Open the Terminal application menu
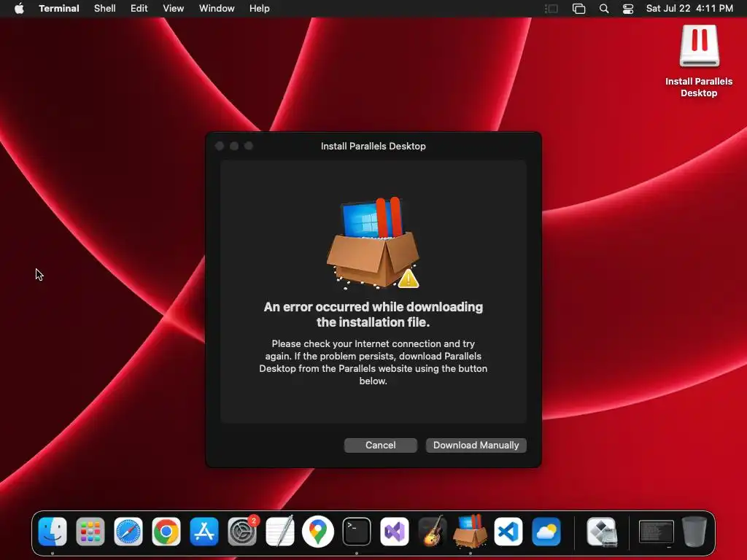 click(x=59, y=9)
